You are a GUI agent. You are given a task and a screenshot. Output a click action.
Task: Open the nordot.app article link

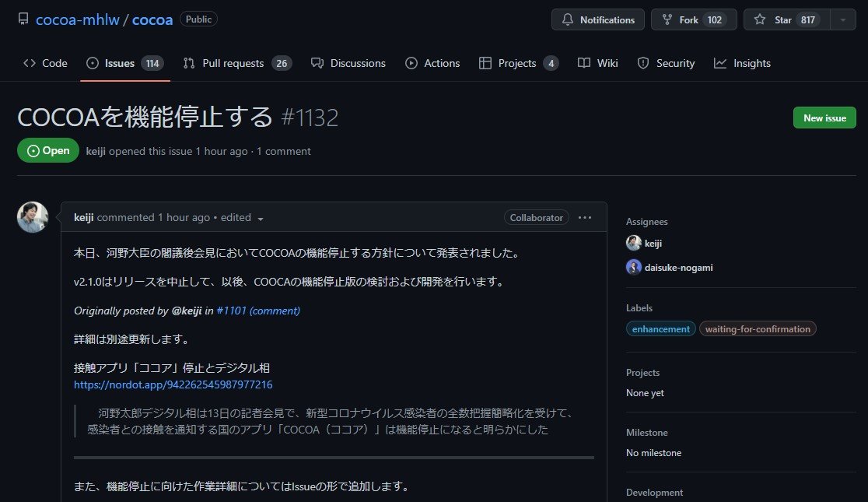[x=173, y=384]
